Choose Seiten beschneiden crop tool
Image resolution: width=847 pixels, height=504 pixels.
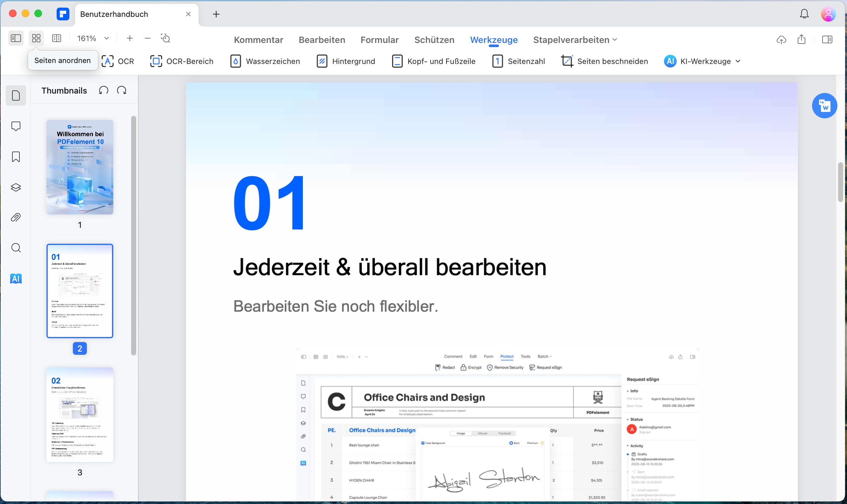click(x=604, y=61)
